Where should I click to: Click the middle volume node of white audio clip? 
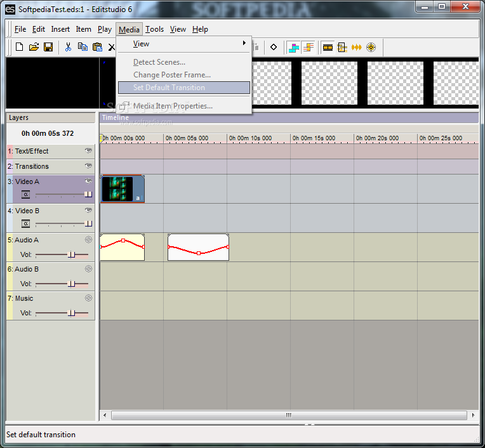click(199, 253)
